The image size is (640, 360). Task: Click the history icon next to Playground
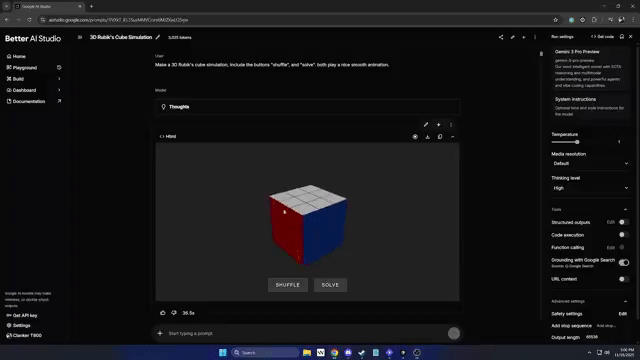(59, 67)
